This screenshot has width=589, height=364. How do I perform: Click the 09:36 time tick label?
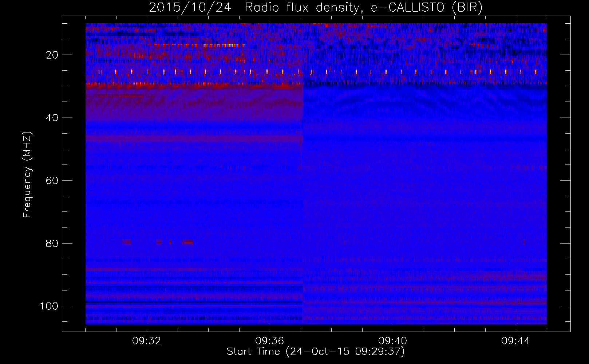(270, 341)
